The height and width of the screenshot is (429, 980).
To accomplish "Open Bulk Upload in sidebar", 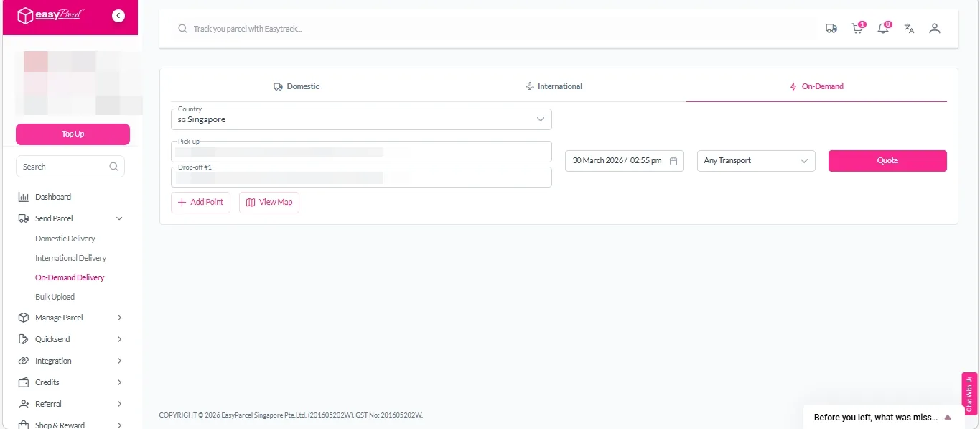I will tap(55, 297).
